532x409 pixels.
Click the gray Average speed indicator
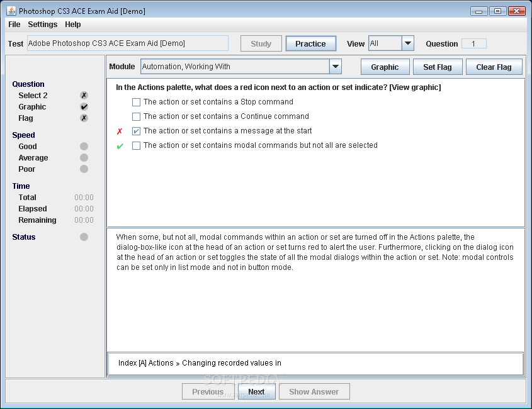point(84,158)
